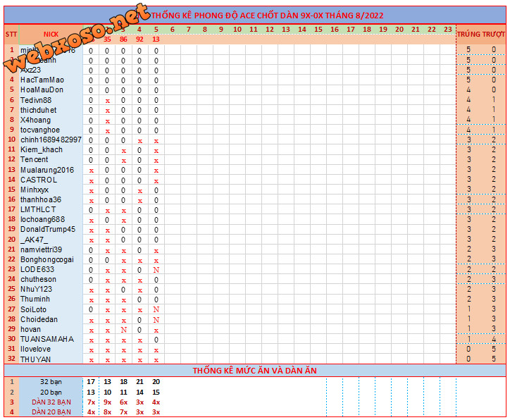Click result number '35' in header row
Screen dimensions: 510x420
point(107,39)
